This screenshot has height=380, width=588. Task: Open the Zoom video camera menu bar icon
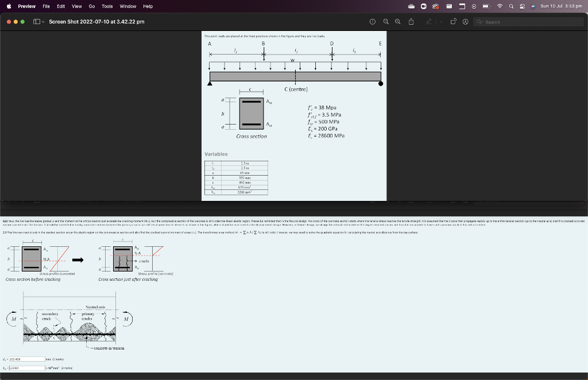[423, 6]
